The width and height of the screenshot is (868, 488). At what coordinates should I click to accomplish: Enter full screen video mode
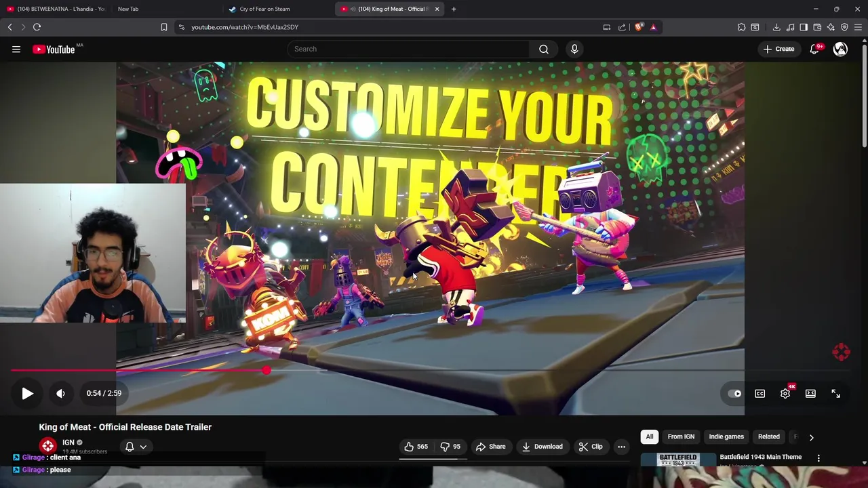(835, 393)
